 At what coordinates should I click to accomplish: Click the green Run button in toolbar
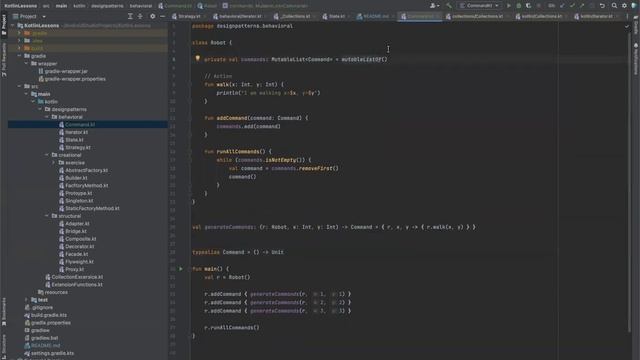coord(509,6)
